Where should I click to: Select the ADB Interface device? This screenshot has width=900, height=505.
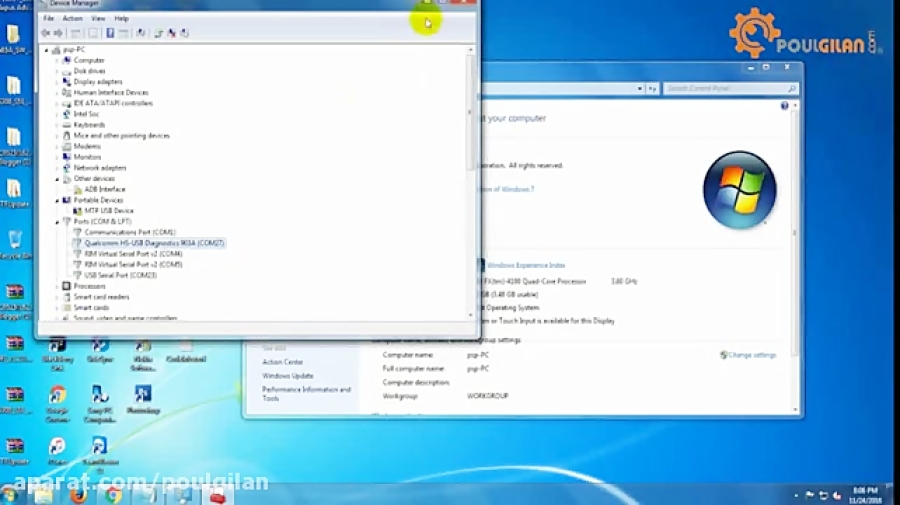pyautogui.click(x=104, y=189)
